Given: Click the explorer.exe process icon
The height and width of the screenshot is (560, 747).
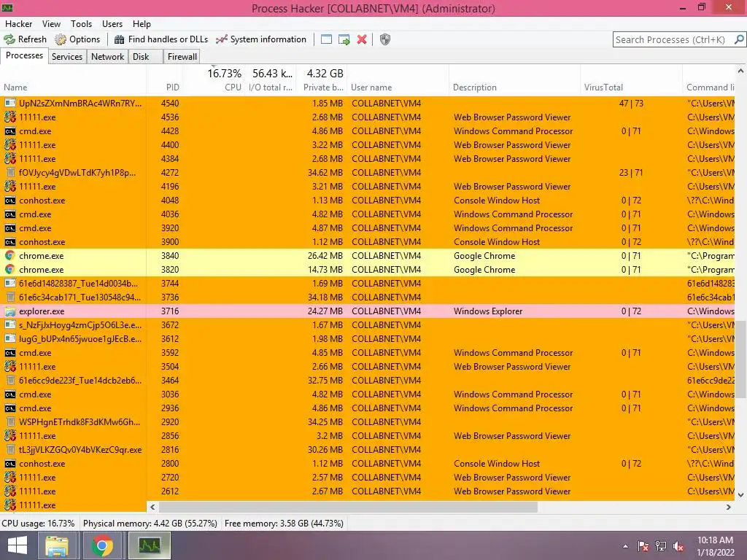Looking at the screenshot, I should tap(10, 311).
